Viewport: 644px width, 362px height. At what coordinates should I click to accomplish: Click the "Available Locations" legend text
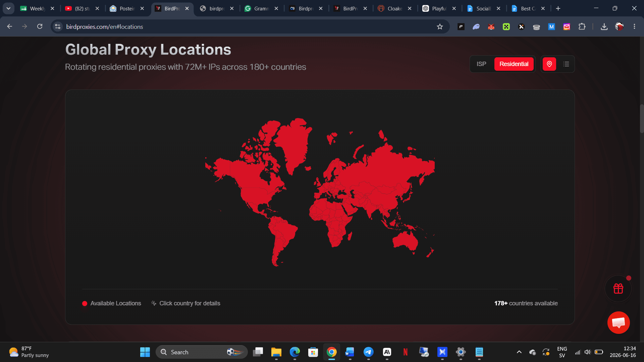click(x=116, y=303)
